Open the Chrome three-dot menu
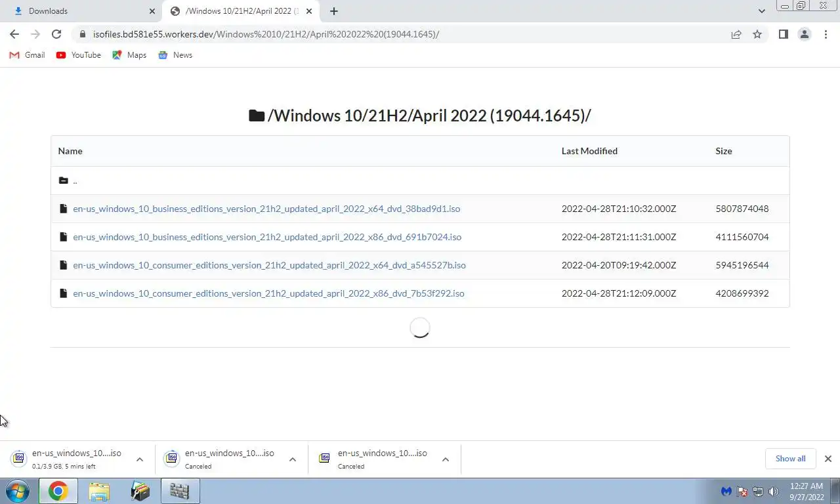 click(826, 34)
